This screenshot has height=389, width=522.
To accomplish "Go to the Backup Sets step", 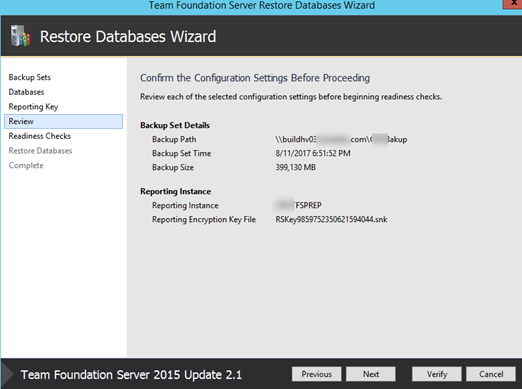I will 30,77.
